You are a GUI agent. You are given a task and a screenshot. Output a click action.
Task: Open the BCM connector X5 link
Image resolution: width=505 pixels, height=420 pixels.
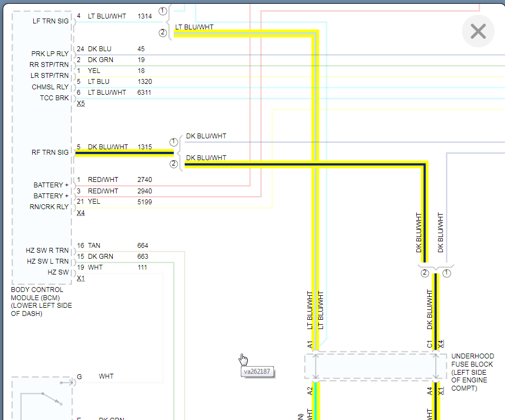(x=81, y=104)
